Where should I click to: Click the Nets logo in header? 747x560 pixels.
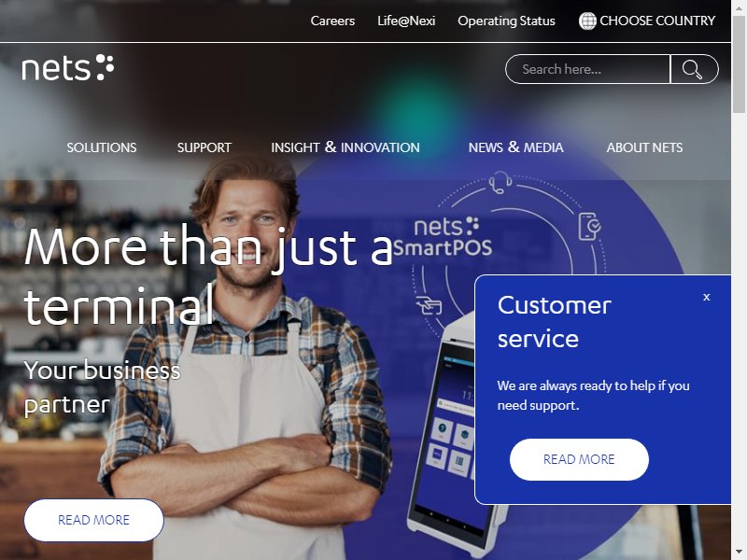(68, 67)
